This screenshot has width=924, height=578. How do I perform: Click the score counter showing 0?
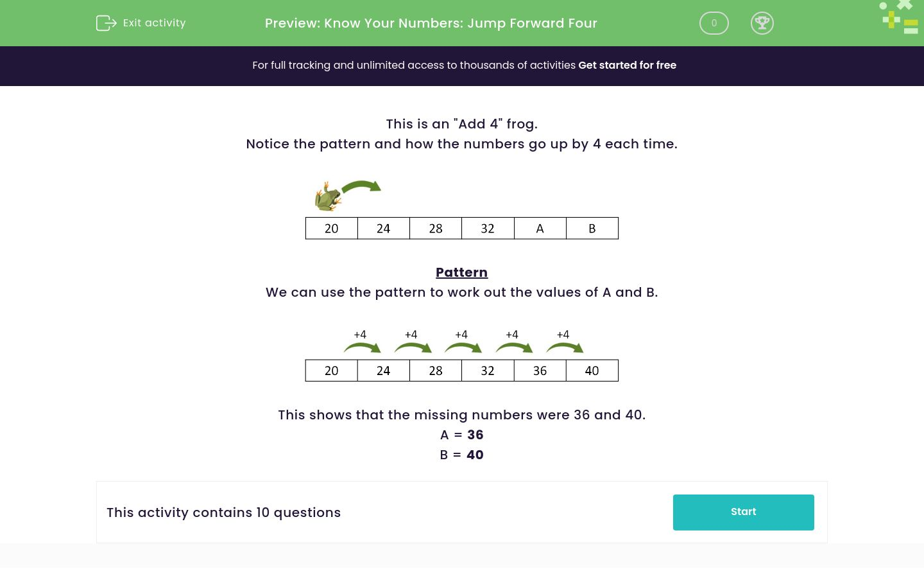714,23
